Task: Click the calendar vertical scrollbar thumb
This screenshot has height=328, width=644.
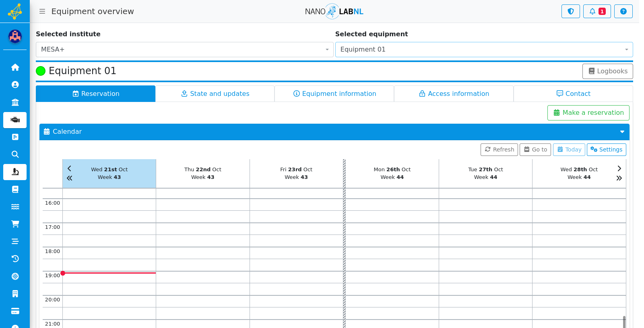Action: point(624,322)
